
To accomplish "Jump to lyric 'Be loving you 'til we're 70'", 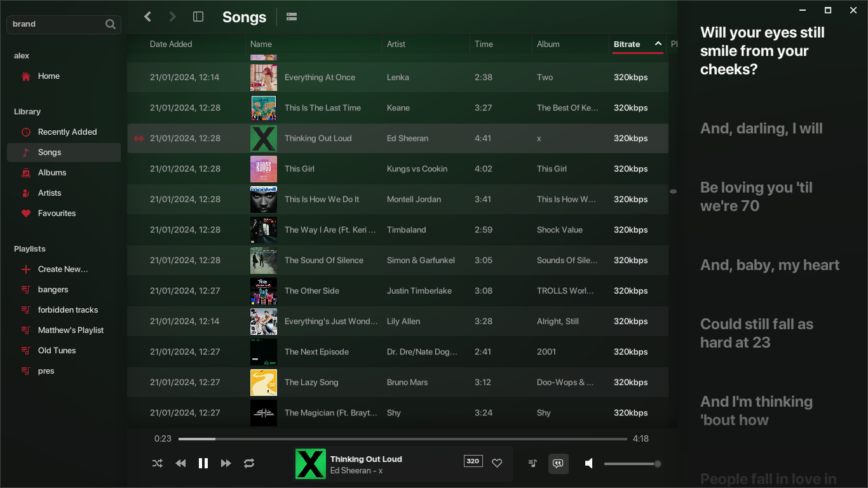I will 756,197.
